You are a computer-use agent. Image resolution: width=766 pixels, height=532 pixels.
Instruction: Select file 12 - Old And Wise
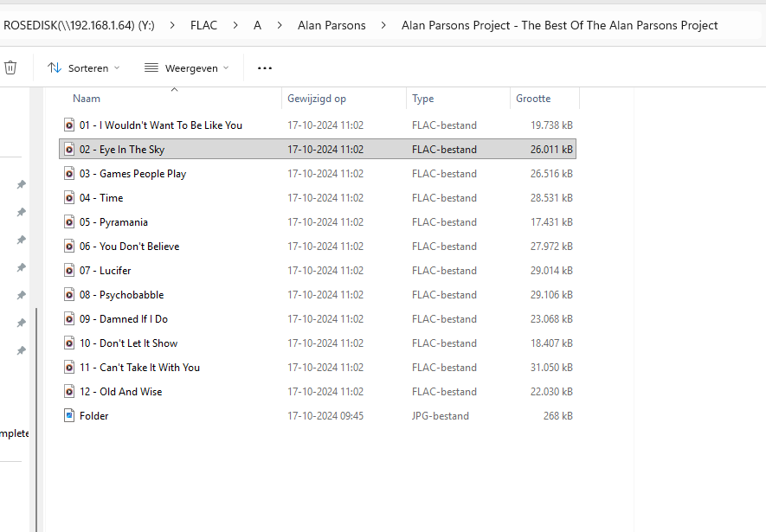(120, 392)
